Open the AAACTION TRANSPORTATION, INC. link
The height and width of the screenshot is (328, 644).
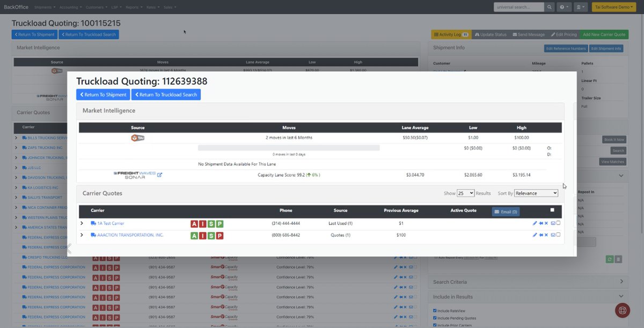[130, 235]
